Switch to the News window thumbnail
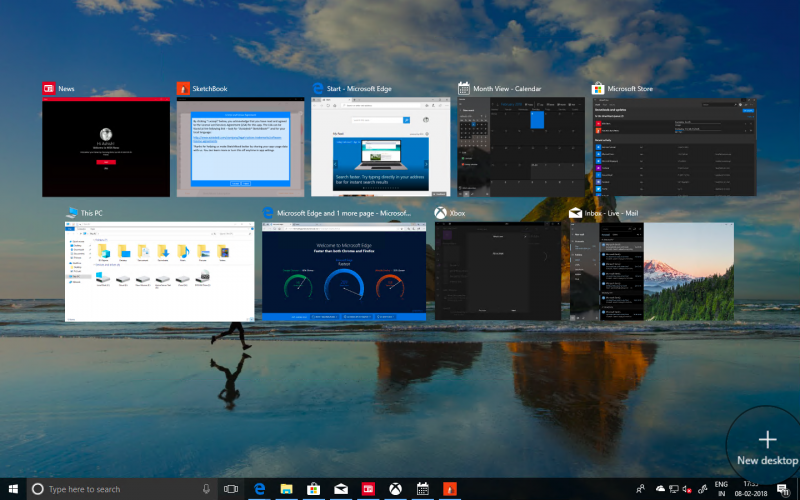The image size is (800, 500). pyautogui.click(x=106, y=147)
